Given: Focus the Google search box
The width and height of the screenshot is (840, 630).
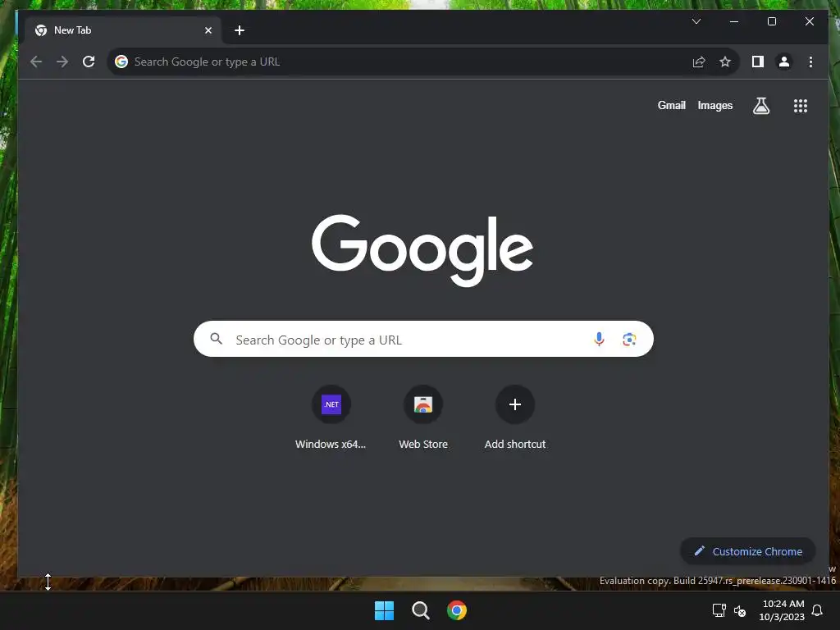Looking at the screenshot, I should tap(423, 339).
